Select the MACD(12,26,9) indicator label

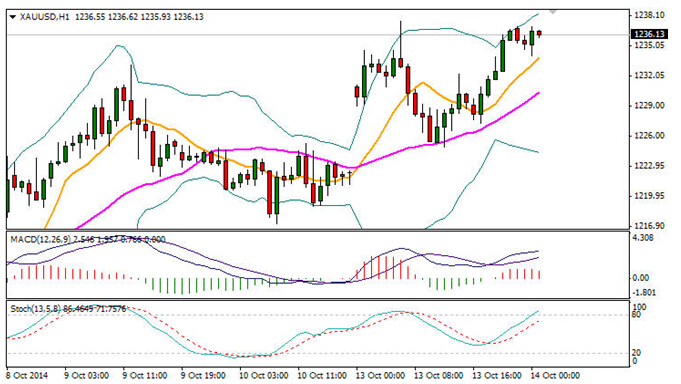pyautogui.click(x=41, y=239)
